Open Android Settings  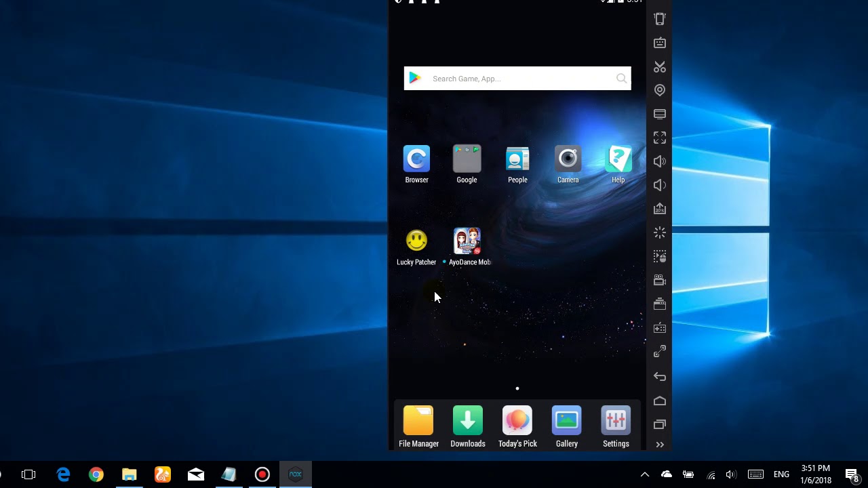pos(616,420)
